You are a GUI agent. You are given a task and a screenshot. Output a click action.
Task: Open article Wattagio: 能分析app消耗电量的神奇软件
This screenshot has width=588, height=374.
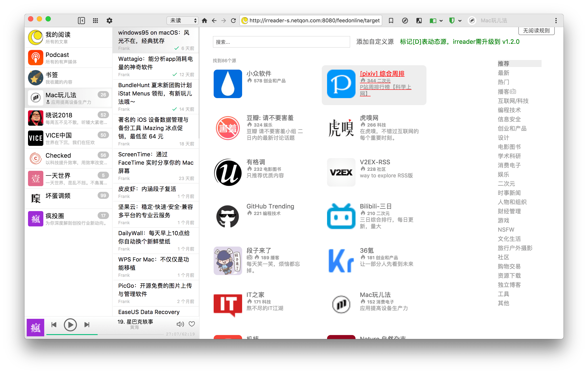click(156, 66)
